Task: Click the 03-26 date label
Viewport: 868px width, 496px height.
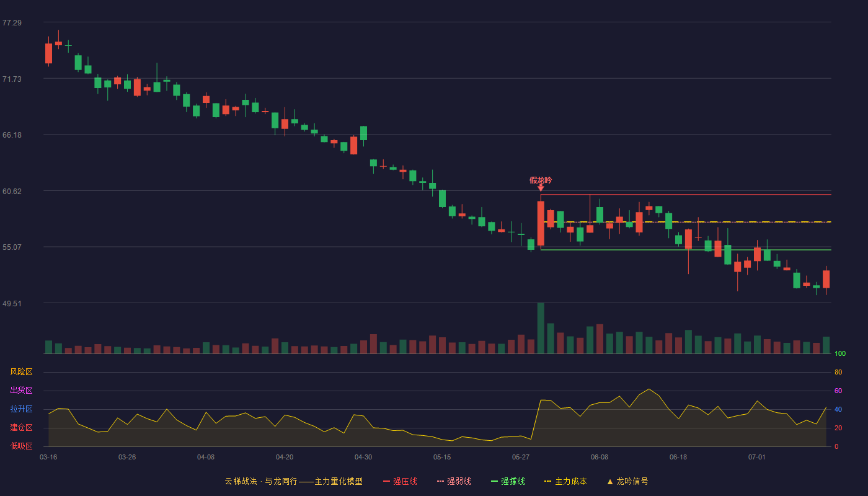Action: click(127, 457)
